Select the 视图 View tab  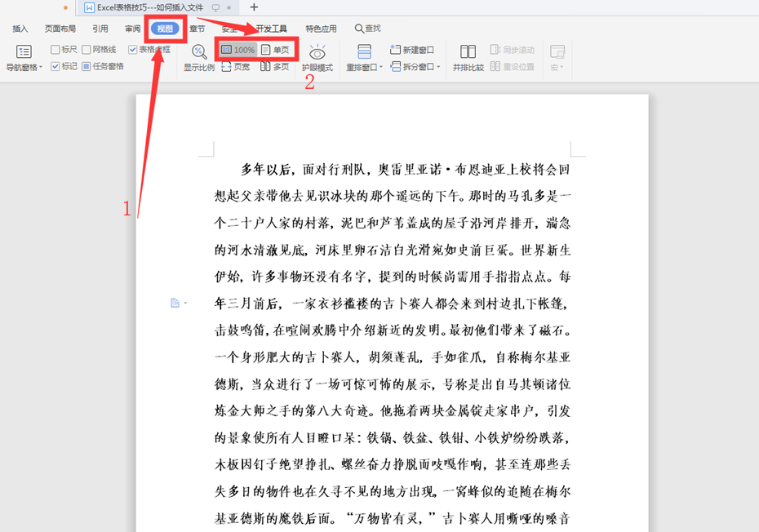tap(165, 29)
